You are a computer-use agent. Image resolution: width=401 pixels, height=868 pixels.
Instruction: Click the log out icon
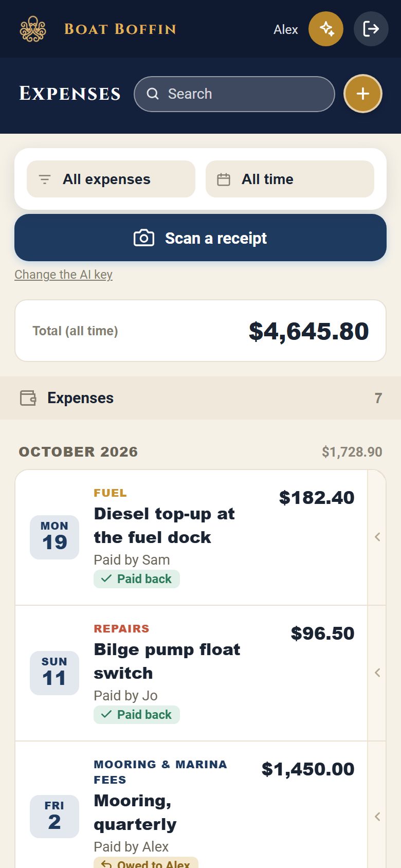point(371,29)
